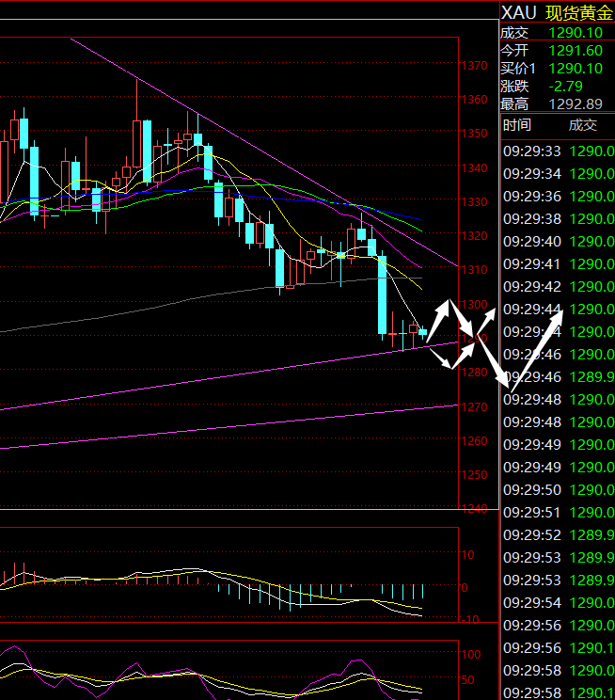This screenshot has height=700, width=615.
Task: Click the 涨跌 label
Action: click(x=514, y=87)
